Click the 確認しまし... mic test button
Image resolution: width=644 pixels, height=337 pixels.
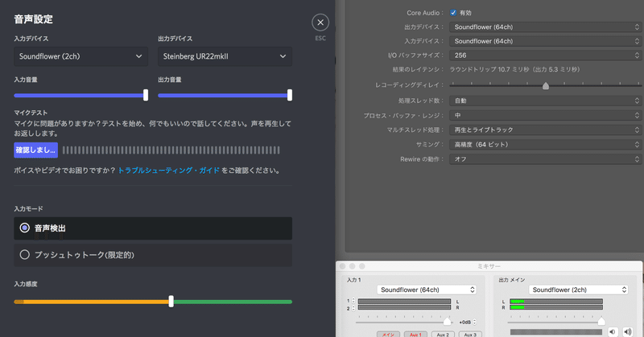pyautogui.click(x=35, y=150)
